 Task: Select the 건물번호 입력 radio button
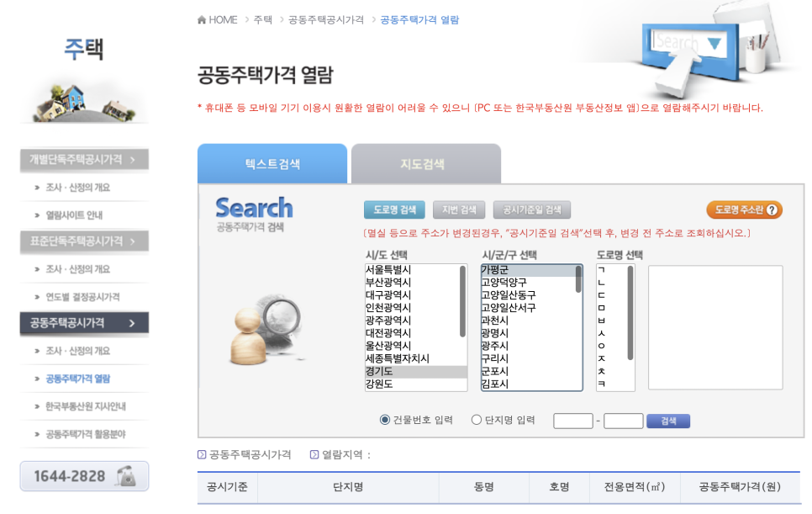(385, 420)
